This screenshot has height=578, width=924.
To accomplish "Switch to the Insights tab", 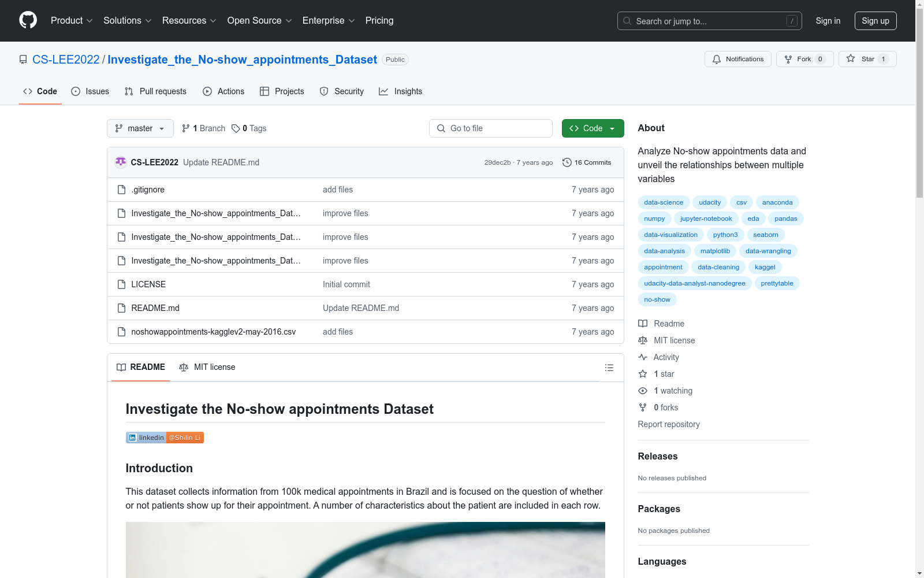I will [401, 91].
